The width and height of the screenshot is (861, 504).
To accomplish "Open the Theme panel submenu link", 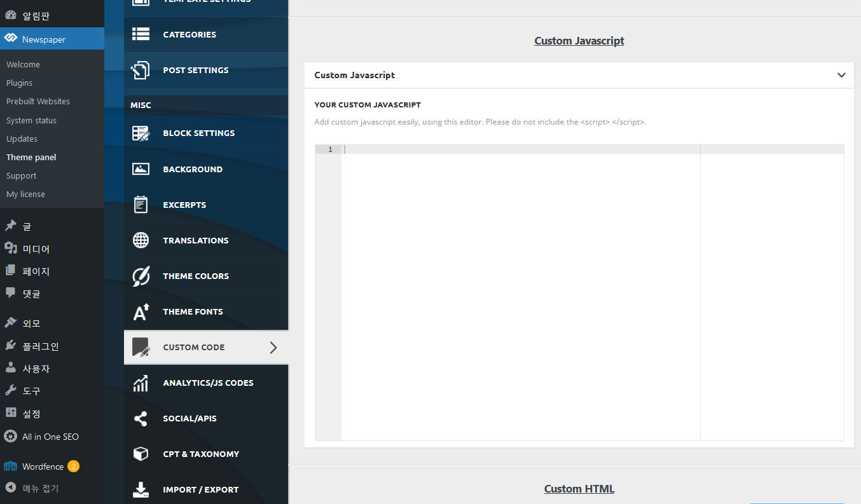I will 31,157.
